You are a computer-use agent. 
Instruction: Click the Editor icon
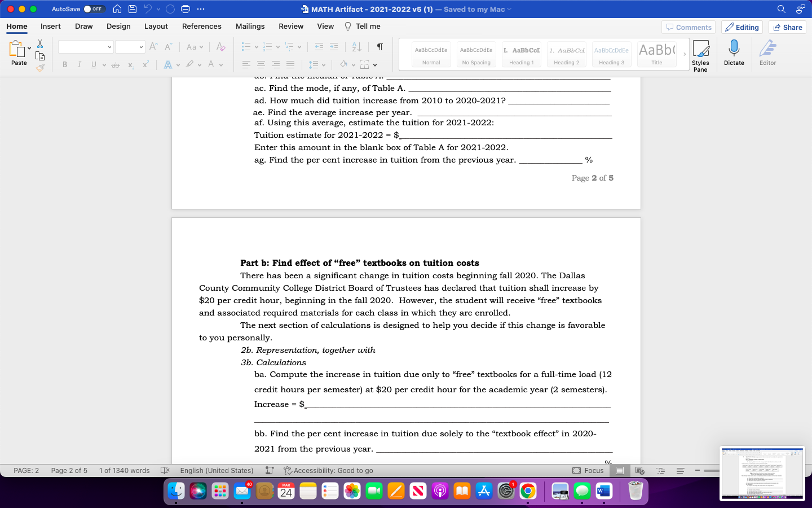tap(767, 51)
